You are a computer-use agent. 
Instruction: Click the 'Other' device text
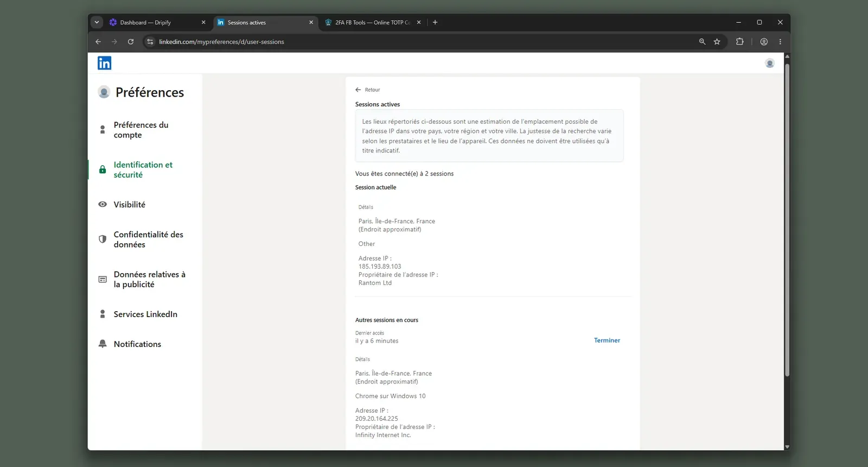366,244
